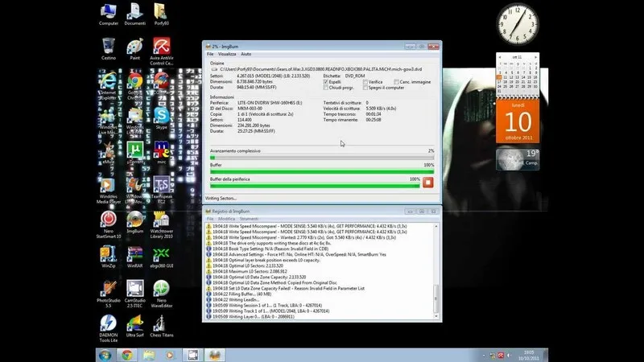
Task: Open the Strumenti menu in log window
Action: coord(249,219)
